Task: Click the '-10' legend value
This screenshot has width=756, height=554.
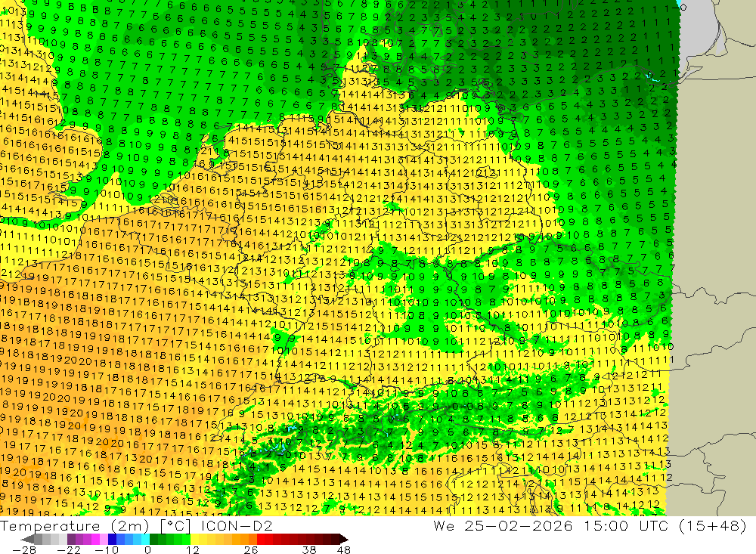Action: [x=107, y=549]
